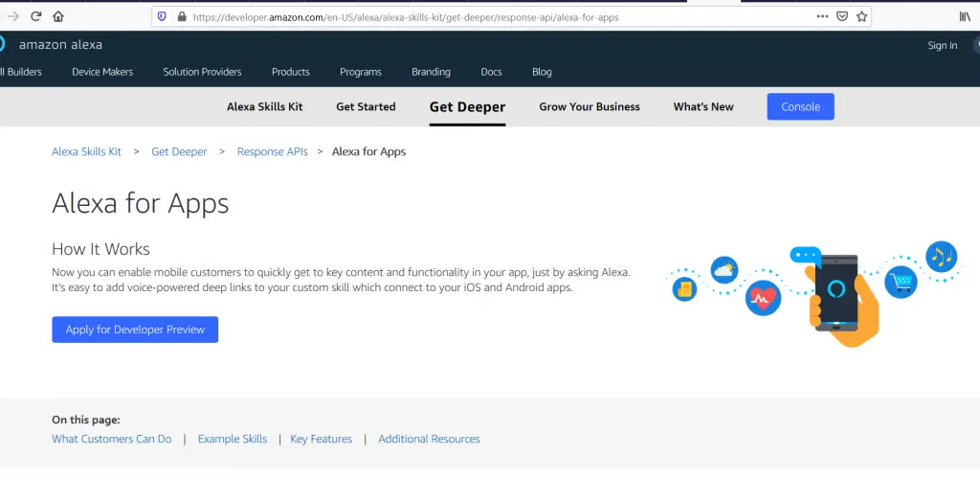980x501 pixels.
Task: Click the 'On this page:' label
Action: click(85, 421)
